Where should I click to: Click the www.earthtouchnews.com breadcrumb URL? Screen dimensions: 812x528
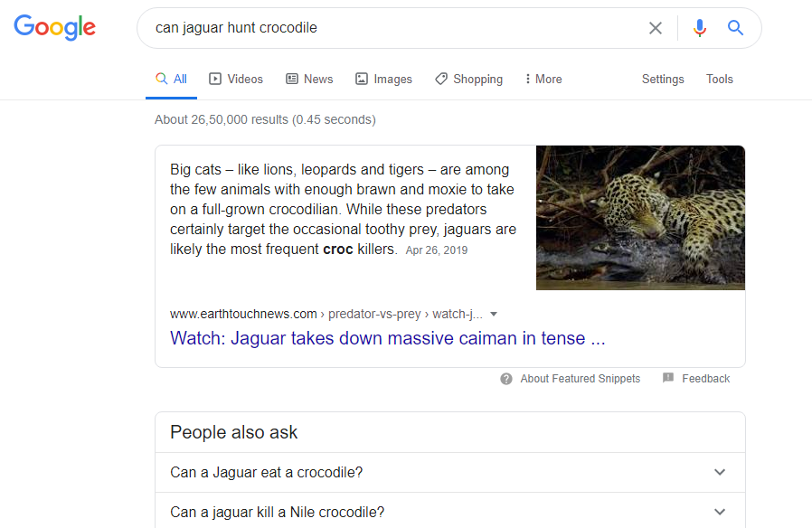tap(326, 315)
